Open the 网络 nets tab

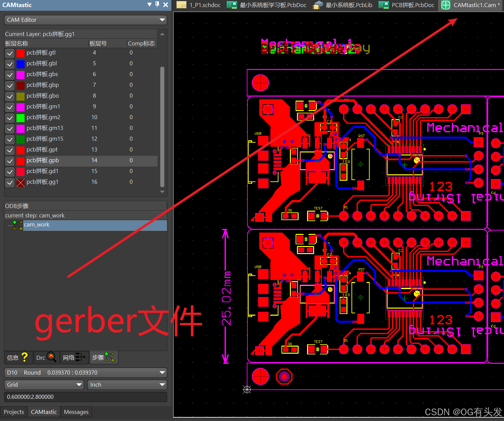tap(74, 357)
